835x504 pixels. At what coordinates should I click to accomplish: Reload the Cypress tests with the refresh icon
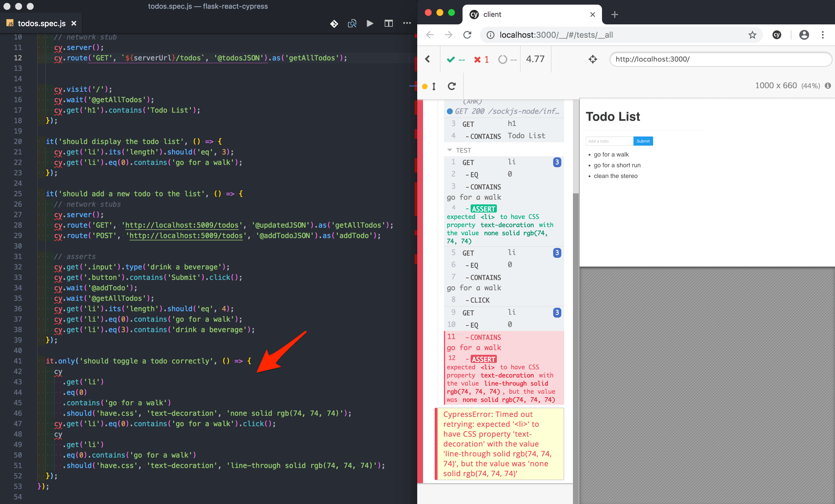coord(452,86)
